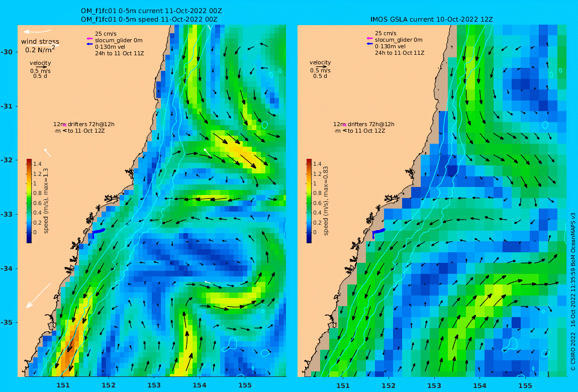This screenshot has height=392, width=578.
Task: Click the '0.5 m/s' value in left map
Action: [x=40, y=71]
